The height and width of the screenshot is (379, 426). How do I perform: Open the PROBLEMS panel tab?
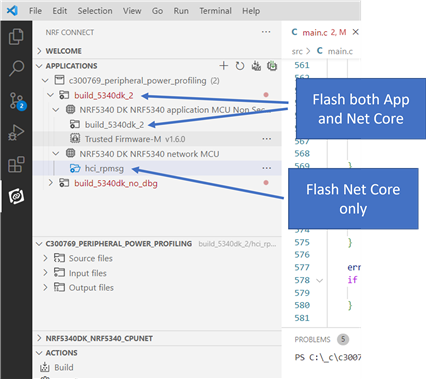pos(312,339)
